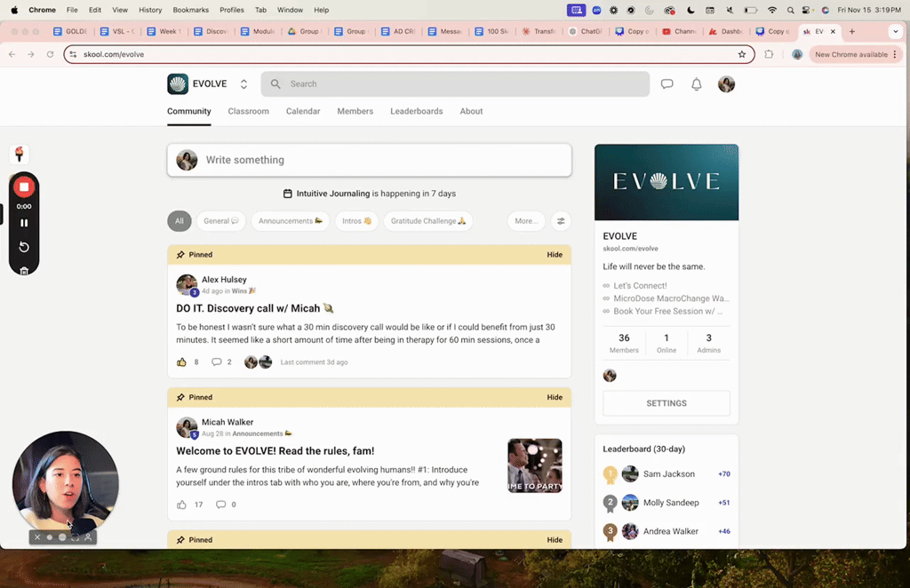Open the post filter sliders icon

point(561,221)
